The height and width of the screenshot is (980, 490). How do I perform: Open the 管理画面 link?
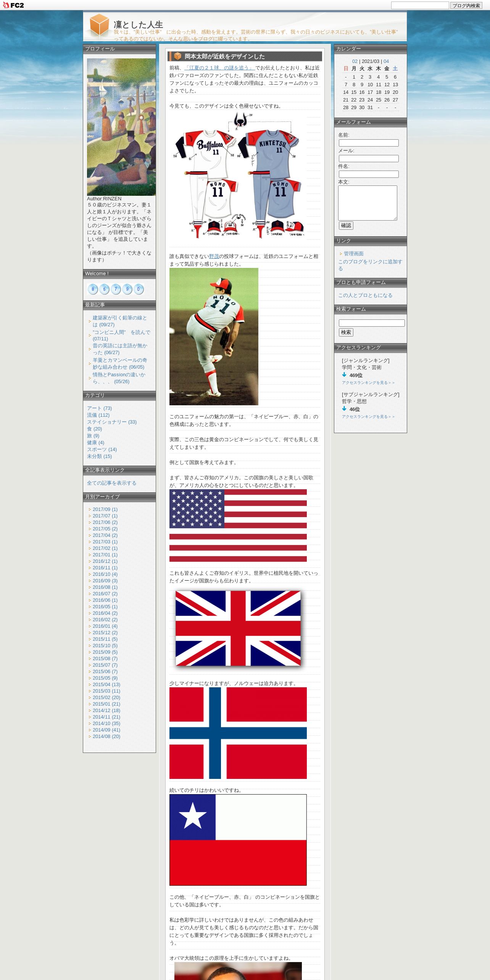pyautogui.click(x=354, y=254)
